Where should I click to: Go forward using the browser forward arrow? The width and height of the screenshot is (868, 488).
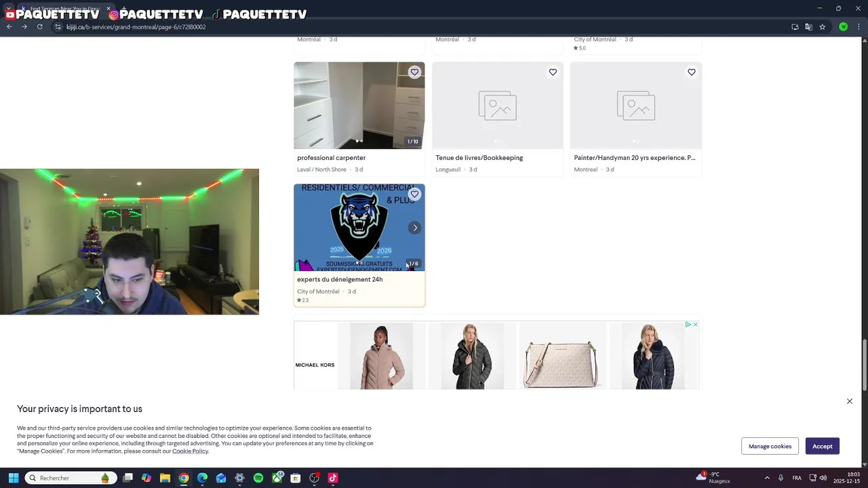(x=24, y=27)
